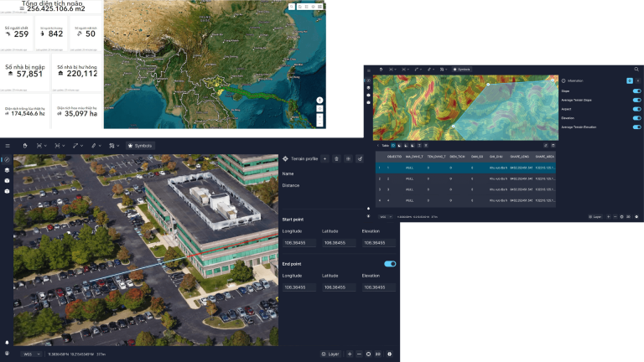Click the 259 deaths statistic card
This screenshot has height=362, width=644.
tap(17, 33)
